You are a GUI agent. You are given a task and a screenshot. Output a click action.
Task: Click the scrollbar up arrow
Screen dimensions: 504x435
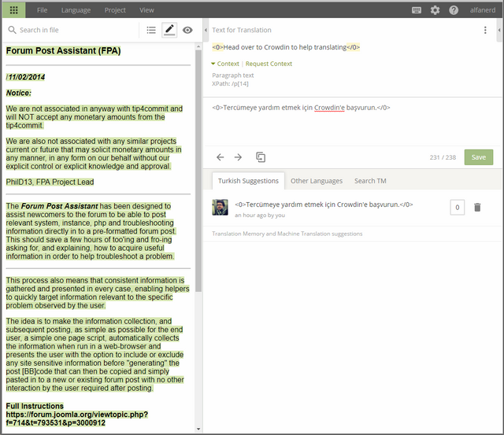(198, 47)
